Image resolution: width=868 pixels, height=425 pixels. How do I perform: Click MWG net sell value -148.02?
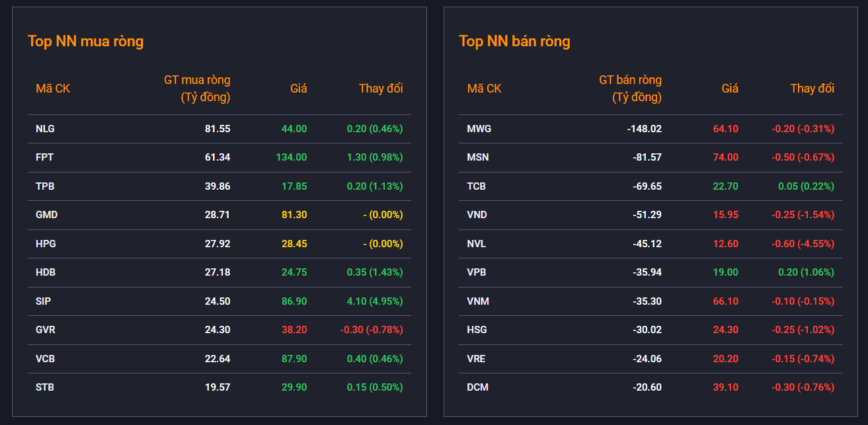644,129
